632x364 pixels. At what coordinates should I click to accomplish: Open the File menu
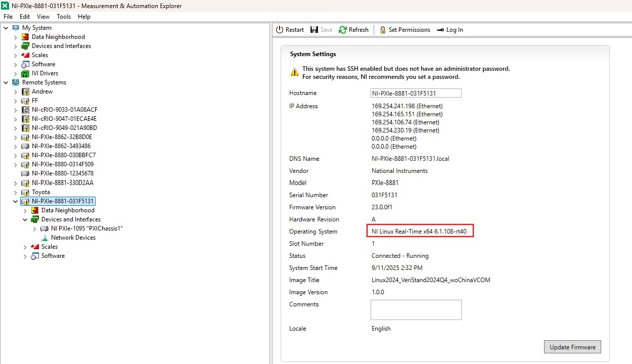click(x=8, y=17)
